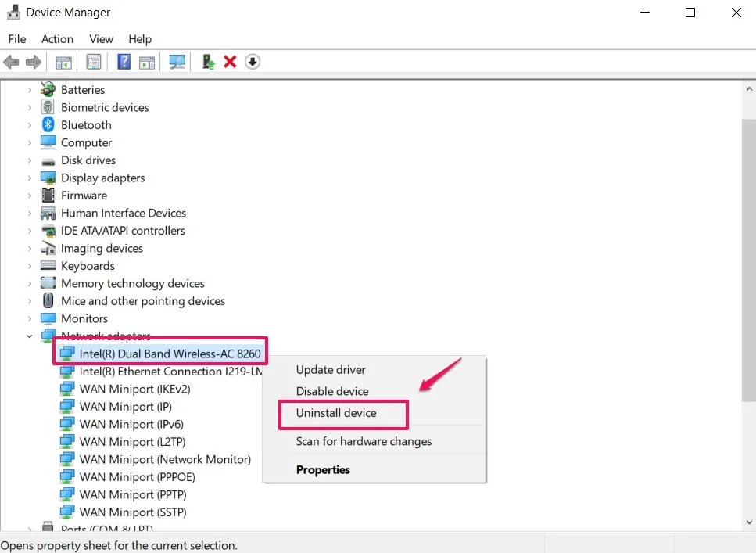Maximize the Device Manager window
This screenshot has width=756, height=553.
[x=690, y=13]
